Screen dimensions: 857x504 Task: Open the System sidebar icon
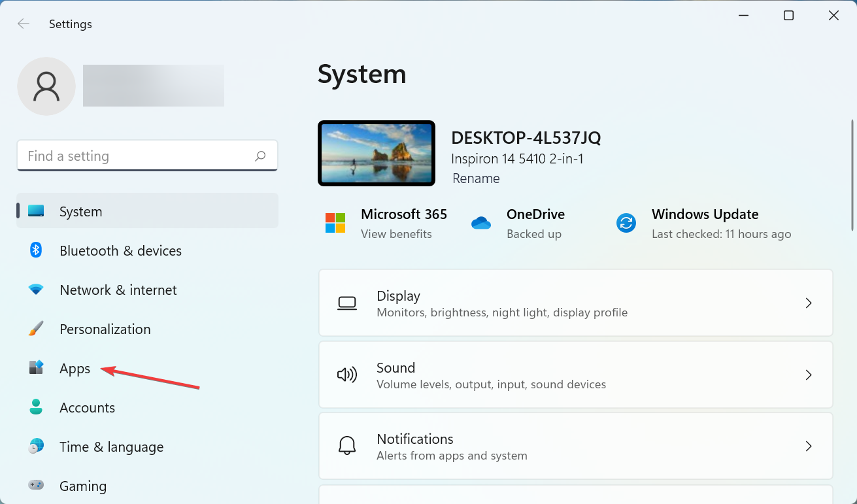click(x=37, y=210)
